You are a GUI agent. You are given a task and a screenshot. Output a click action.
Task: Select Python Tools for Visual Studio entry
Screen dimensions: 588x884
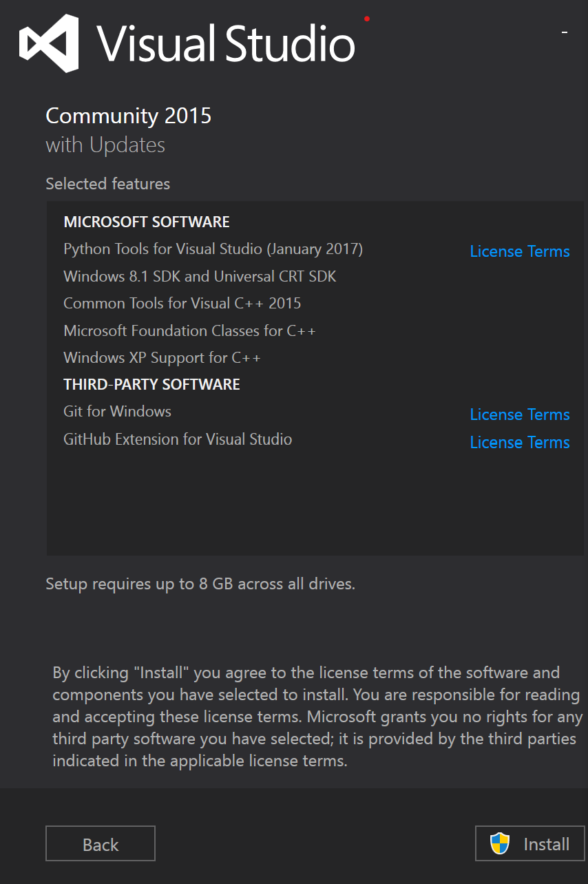(x=213, y=249)
